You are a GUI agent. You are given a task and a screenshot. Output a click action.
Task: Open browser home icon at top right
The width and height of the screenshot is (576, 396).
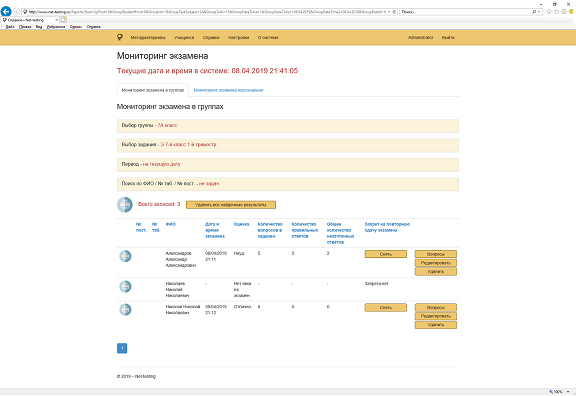tap(549, 12)
